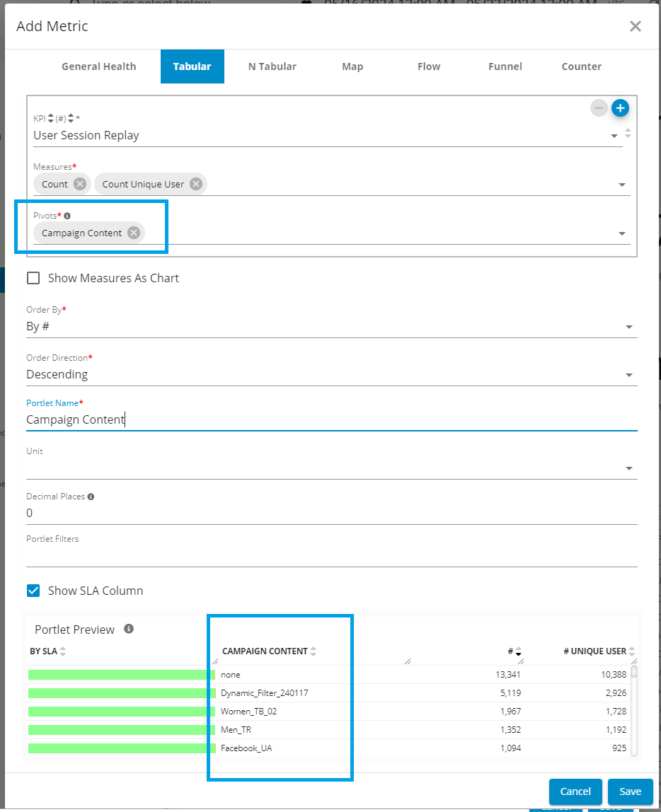Open the Order Direction dropdown
661x812 pixels.
(x=628, y=375)
